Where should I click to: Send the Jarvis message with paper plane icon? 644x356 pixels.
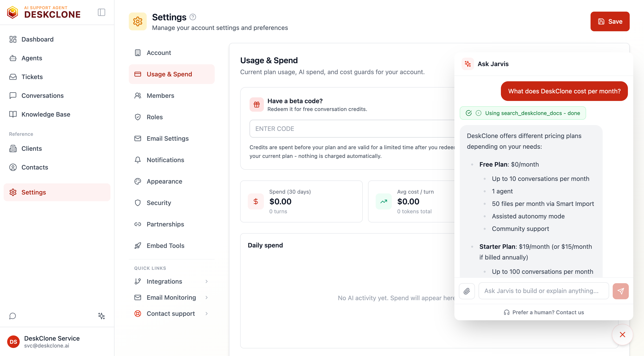pyautogui.click(x=621, y=291)
